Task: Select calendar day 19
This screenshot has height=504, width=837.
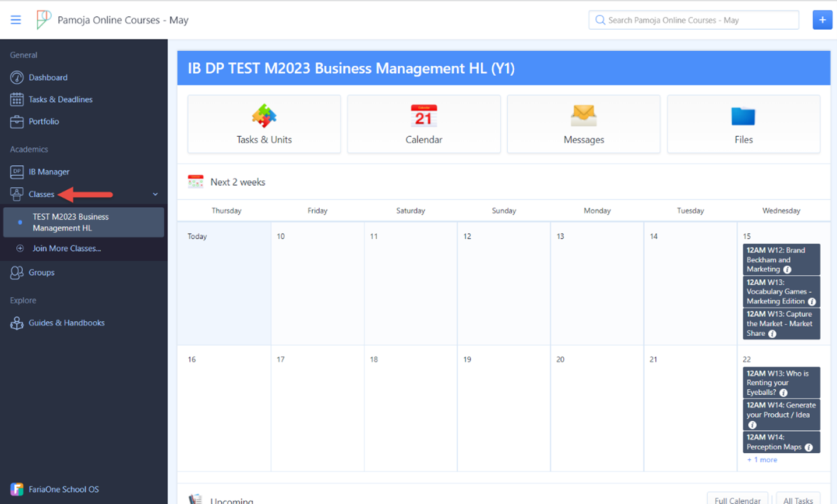Action: coord(504,408)
